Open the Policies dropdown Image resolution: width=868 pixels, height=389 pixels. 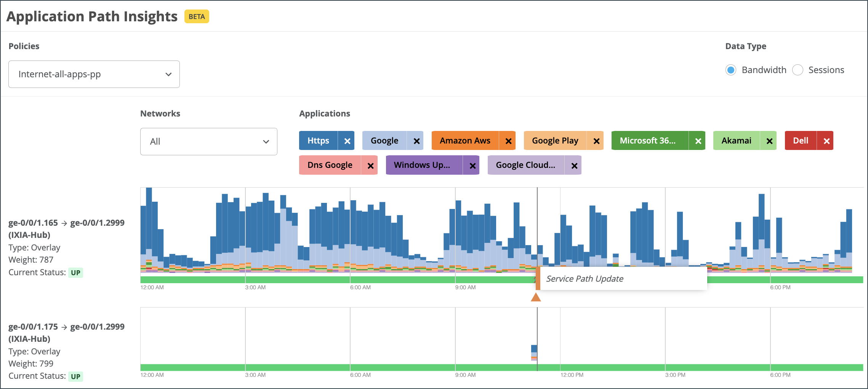click(x=94, y=74)
